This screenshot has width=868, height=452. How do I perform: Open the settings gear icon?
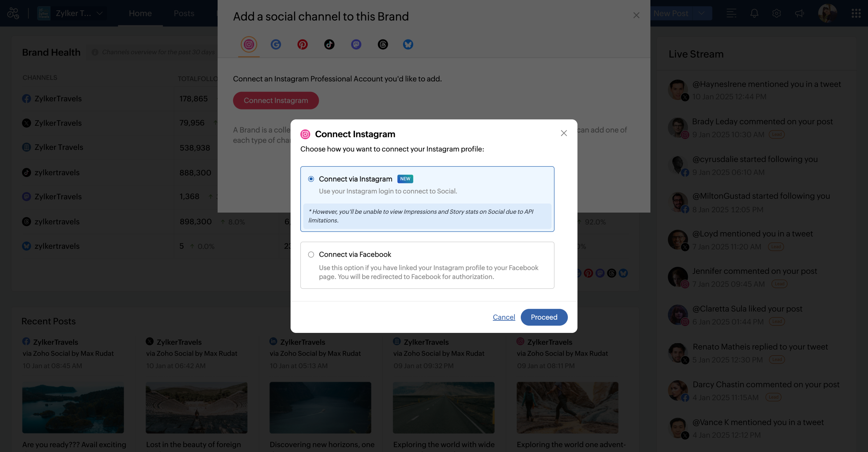pyautogui.click(x=776, y=13)
